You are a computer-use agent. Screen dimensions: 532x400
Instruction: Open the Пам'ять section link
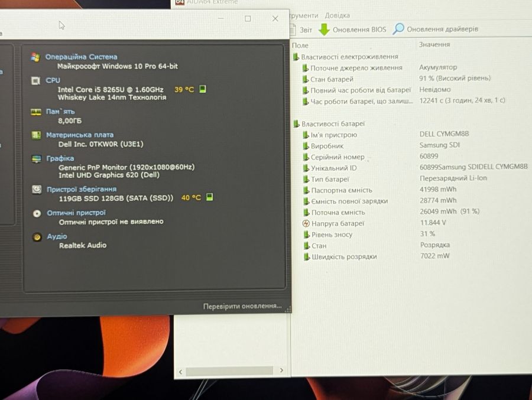point(60,112)
